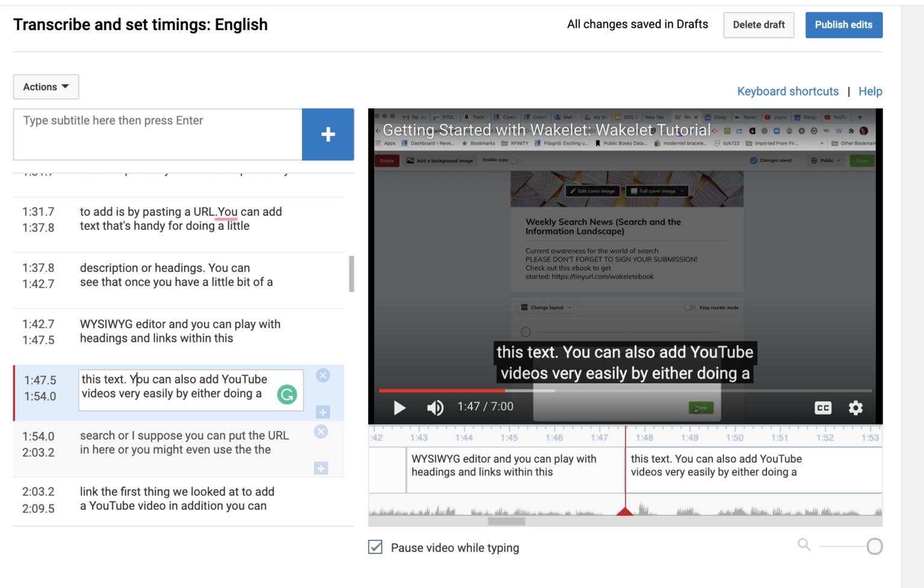Delete the 'search or I suppose' subtitle
924x588 pixels.
[x=321, y=432]
